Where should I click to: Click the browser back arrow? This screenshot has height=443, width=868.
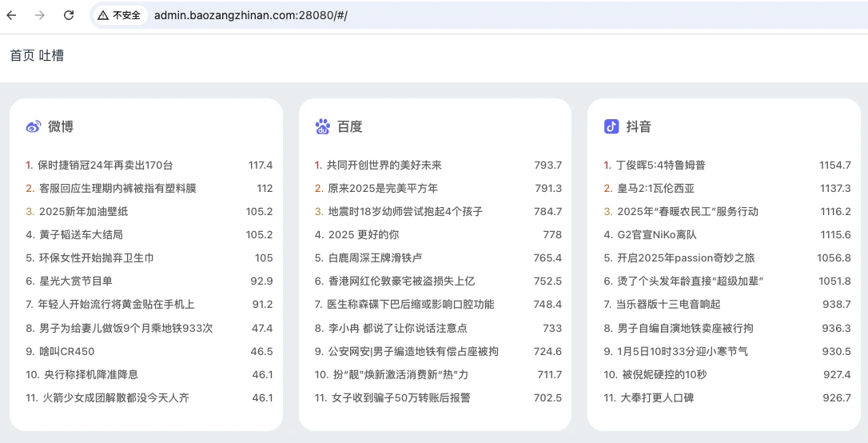(x=11, y=15)
